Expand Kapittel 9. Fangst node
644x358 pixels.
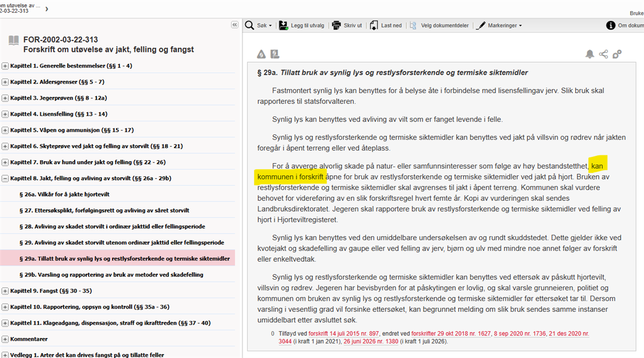5,291
